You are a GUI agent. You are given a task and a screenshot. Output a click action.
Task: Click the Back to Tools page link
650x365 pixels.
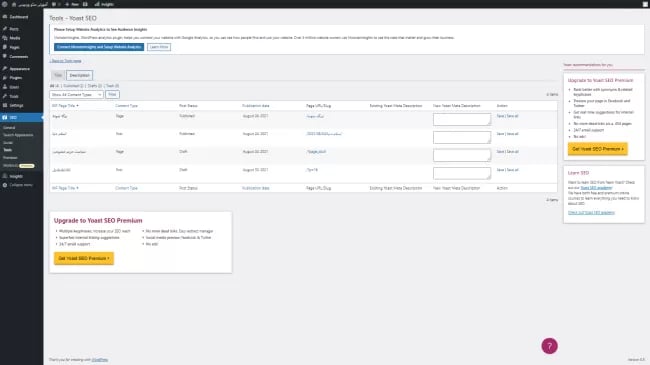65,61
